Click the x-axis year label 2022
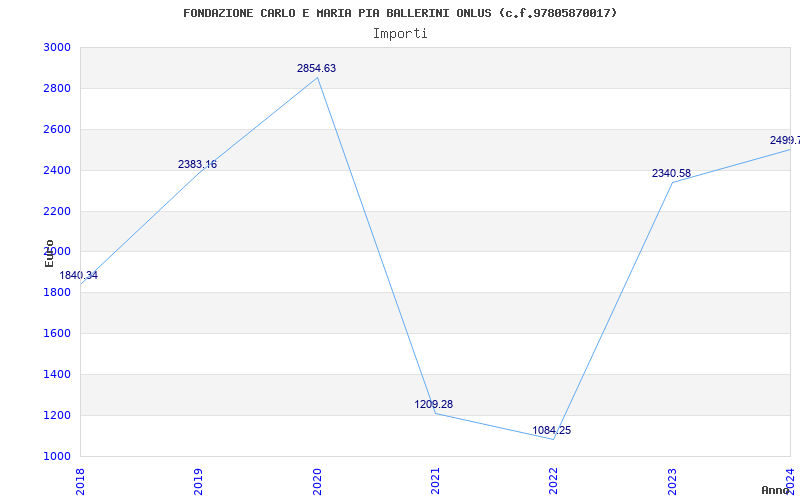 coord(554,481)
